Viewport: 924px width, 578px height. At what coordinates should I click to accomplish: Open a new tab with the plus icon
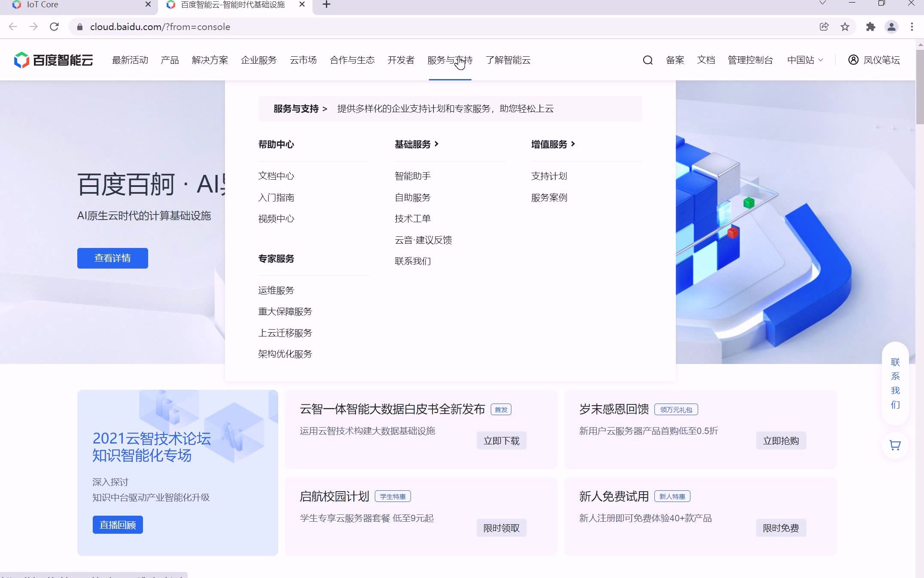tap(326, 4)
